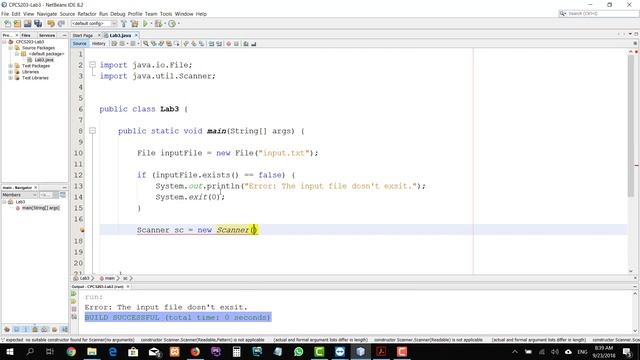Select Lab3 class node in Navigator
Image resolution: width=640 pixels, height=360 pixels.
coord(20,202)
